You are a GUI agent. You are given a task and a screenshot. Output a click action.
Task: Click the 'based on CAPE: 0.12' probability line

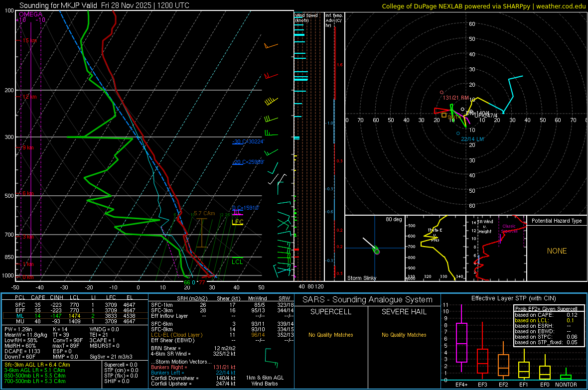click(546, 315)
